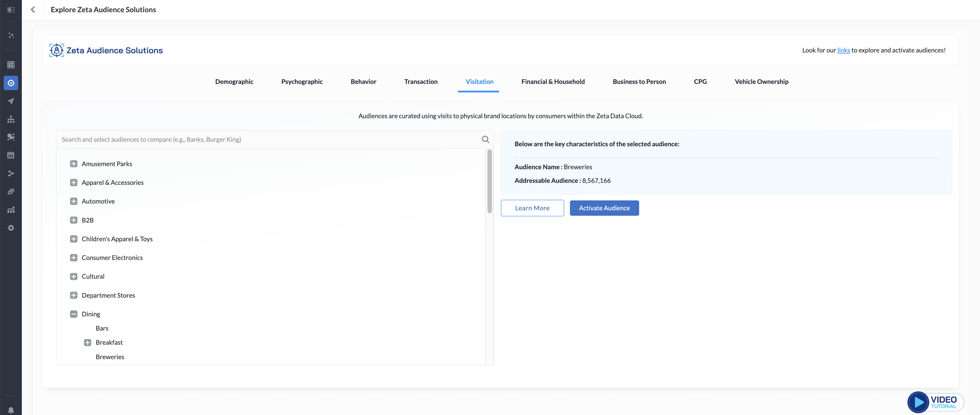Click the search magnifier icon

click(x=485, y=139)
